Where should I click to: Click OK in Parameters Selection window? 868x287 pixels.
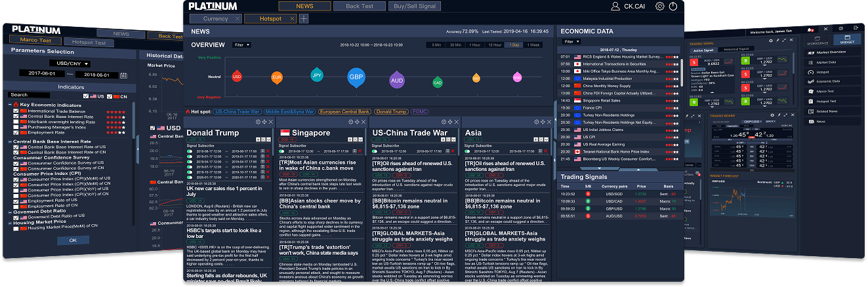click(x=73, y=240)
